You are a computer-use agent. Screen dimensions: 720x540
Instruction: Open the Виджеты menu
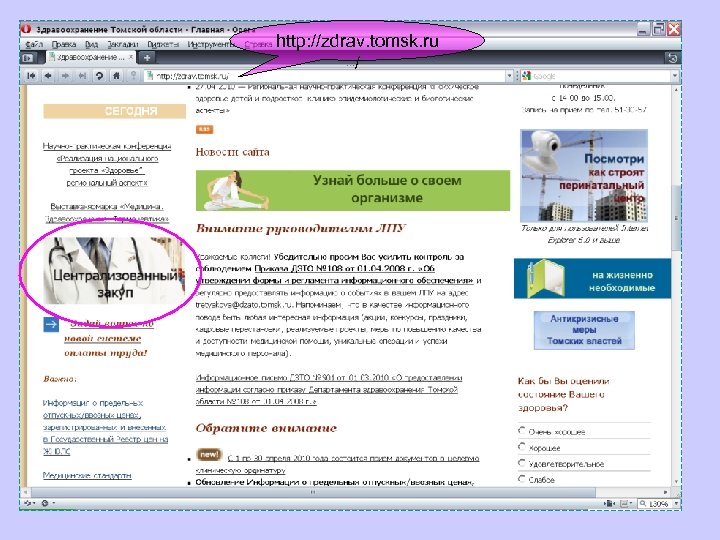163,44
